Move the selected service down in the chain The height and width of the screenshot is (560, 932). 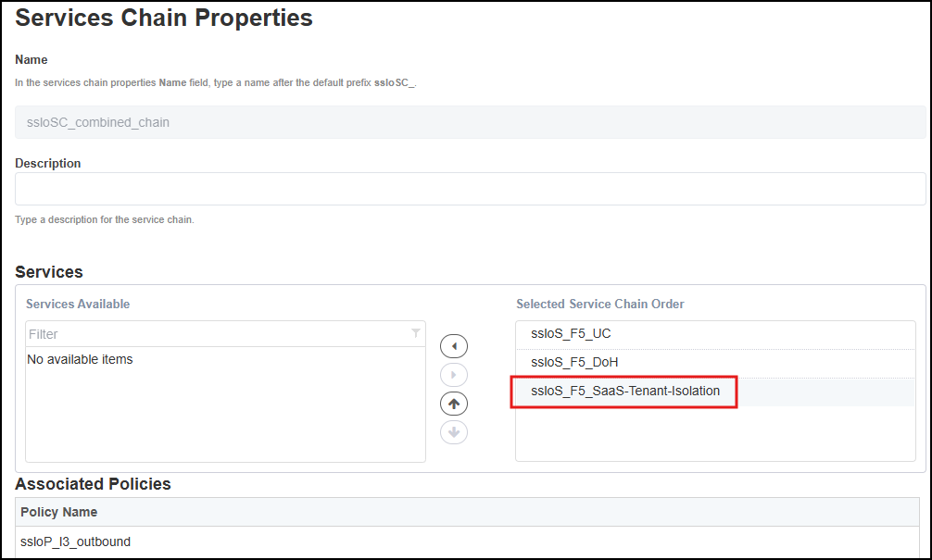click(x=454, y=432)
